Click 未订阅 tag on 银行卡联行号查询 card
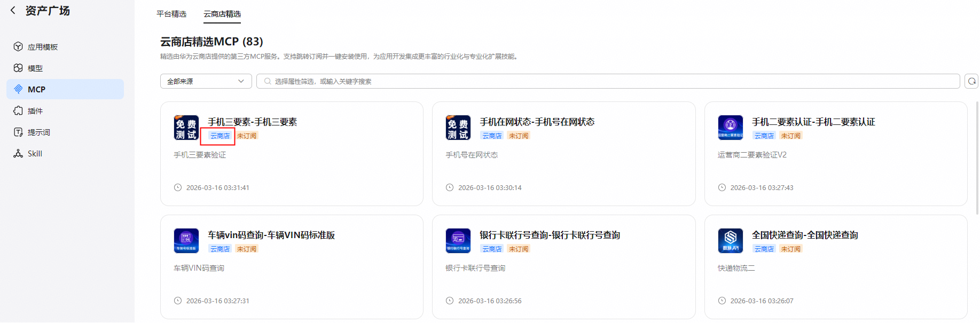This screenshot has width=980, height=323. pyautogui.click(x=519, y=249)
